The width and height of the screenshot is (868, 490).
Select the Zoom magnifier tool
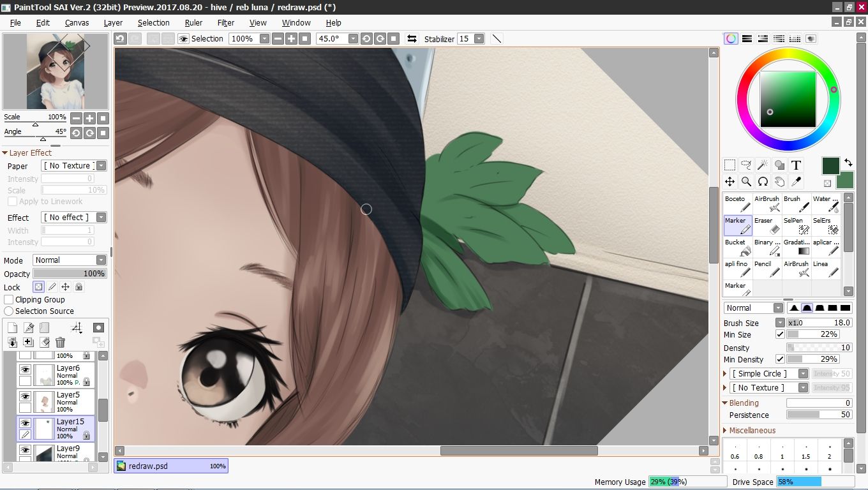[746, 181]
